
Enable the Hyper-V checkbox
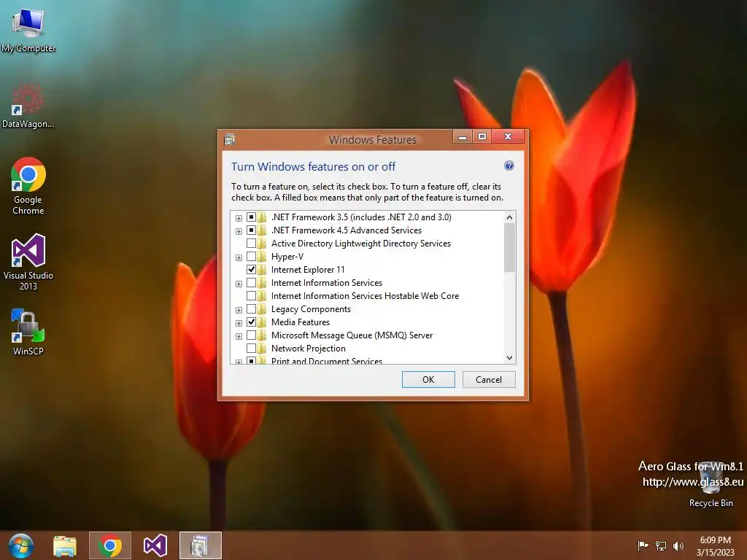tap(251, 257)
